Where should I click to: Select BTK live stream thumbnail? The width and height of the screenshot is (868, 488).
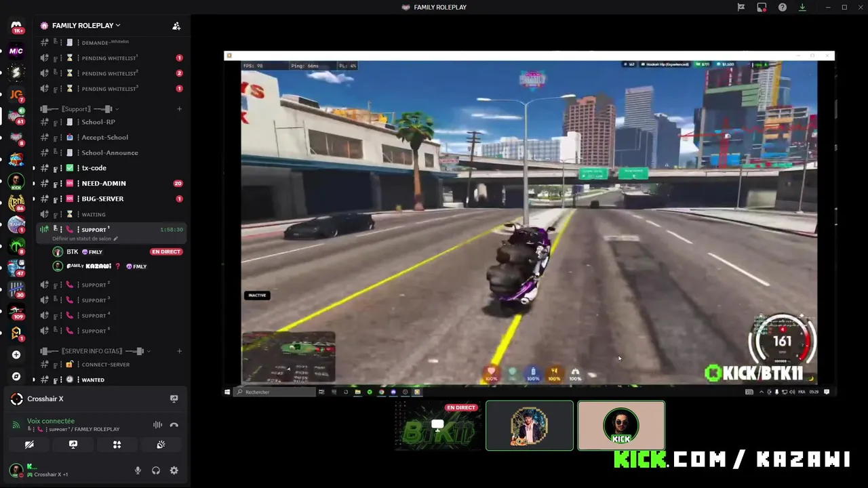tap(438, 426)
